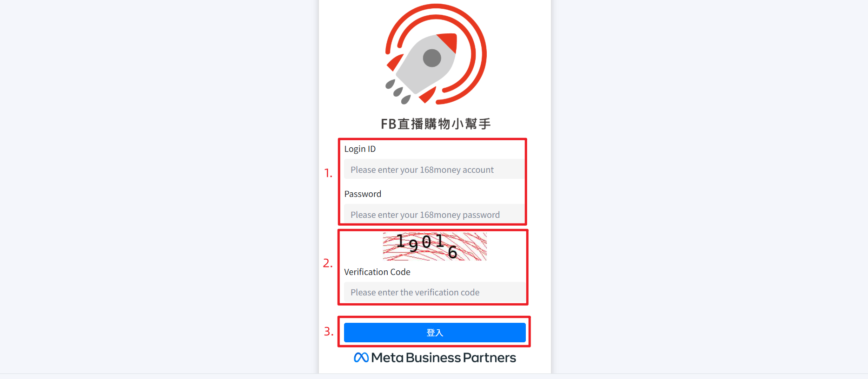
Task: Click the red step number 1 annotation
Action: pyautogui.click(x=328, y=173)
